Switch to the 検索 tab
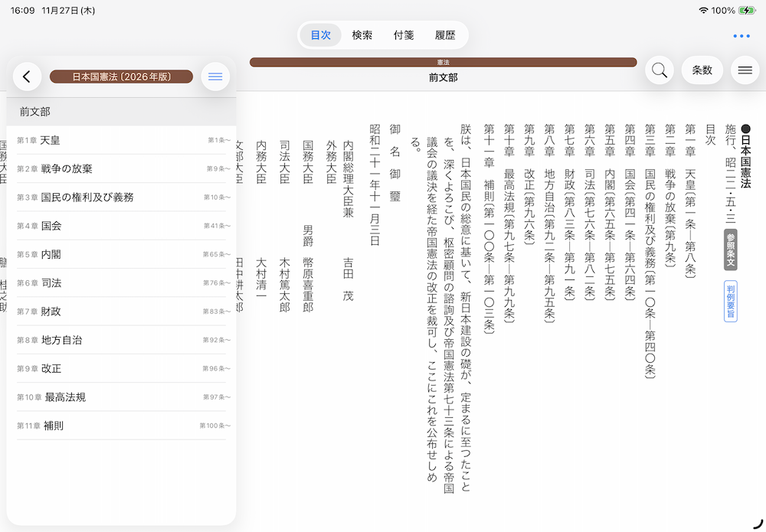This screenshot has height=532, width=766. [362, 35]
